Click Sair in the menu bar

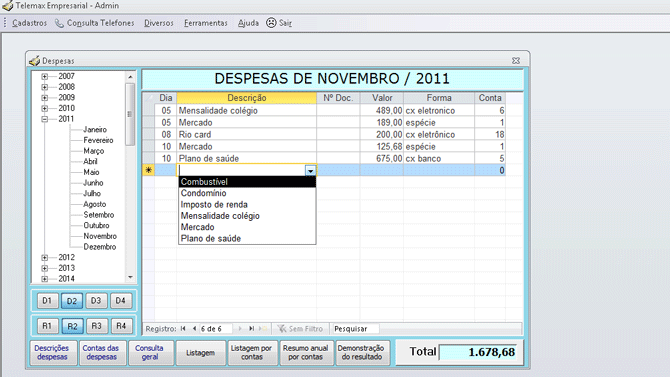pos(285,23)
